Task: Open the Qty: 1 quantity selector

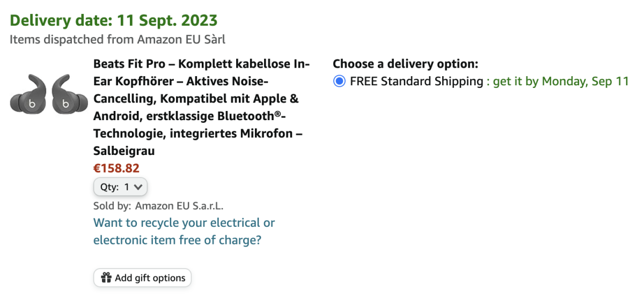Action: (120, 187)
